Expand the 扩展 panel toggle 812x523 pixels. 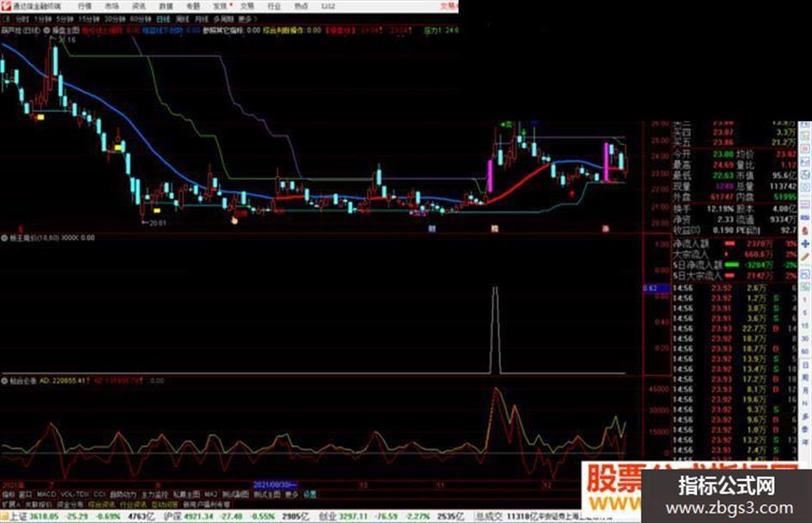click(x=10, y=504)
